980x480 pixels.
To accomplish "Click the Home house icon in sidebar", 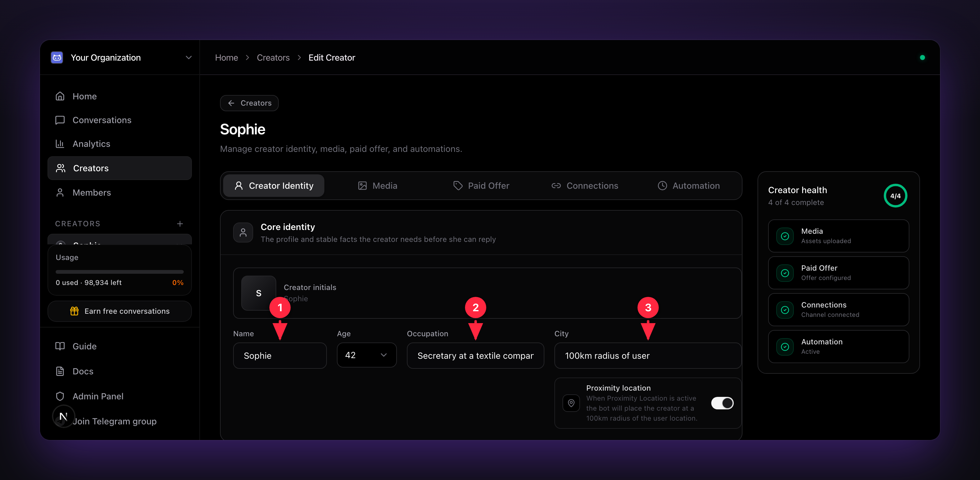I will pos(60,96).
